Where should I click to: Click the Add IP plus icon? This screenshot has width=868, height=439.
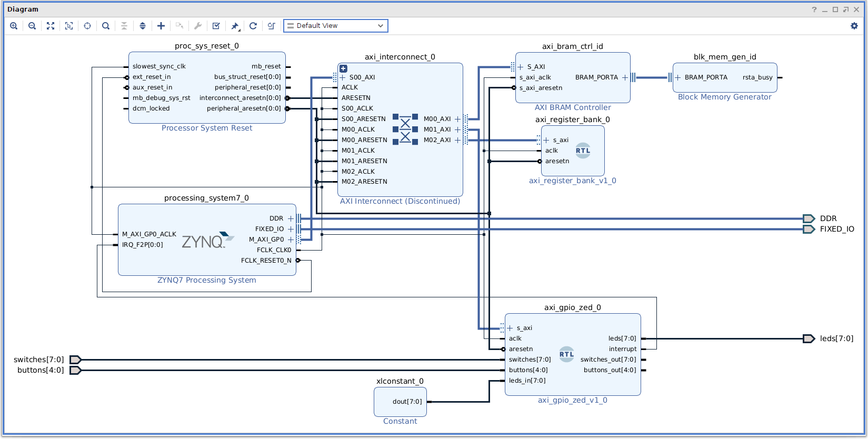point(161,26)
